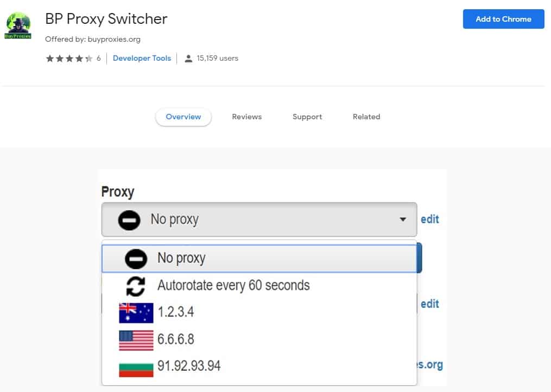Click the rating count 6

(99, 58)
